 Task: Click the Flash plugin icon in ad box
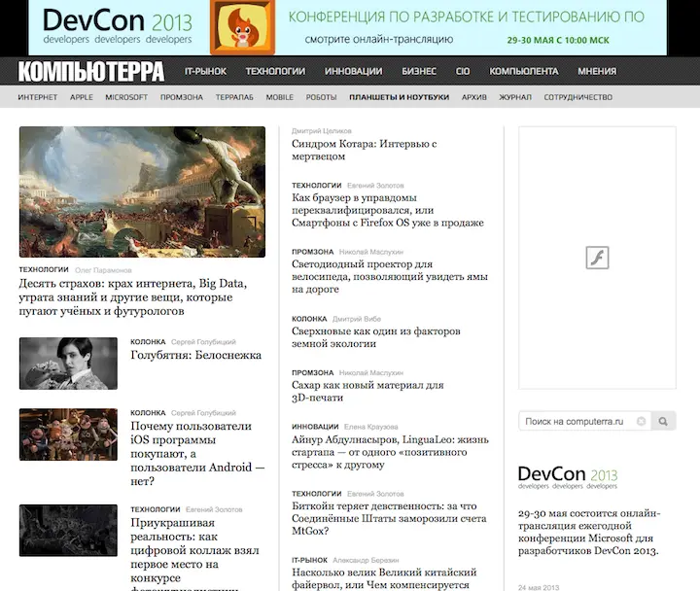point(597,258)
